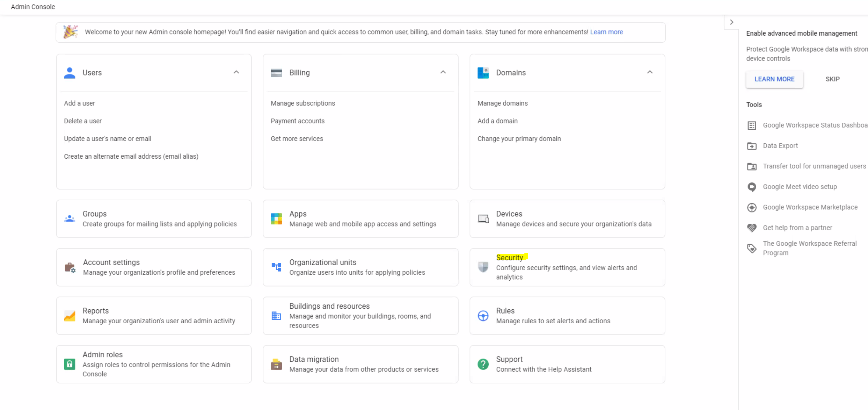Collapse the Billing card chevron

(x=443, y=72)
